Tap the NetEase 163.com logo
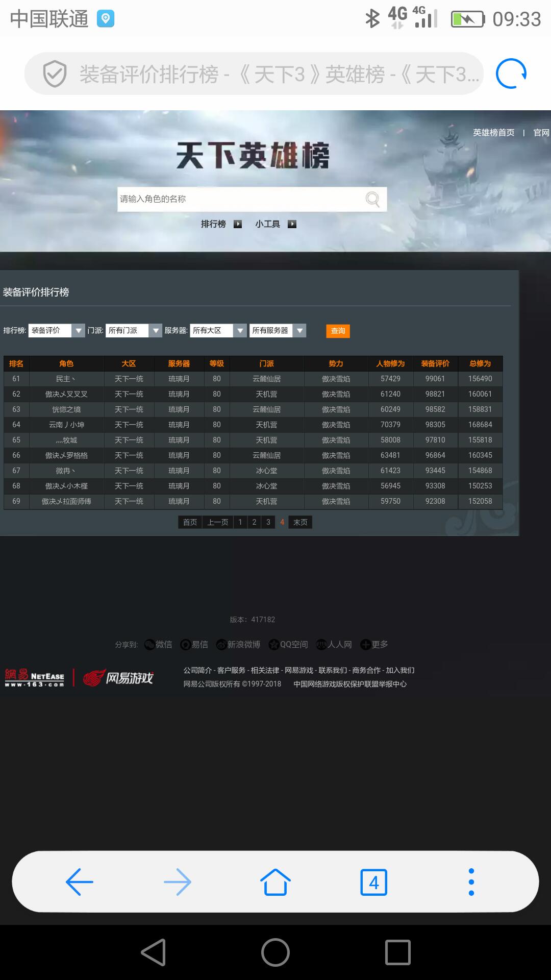551x980 pixels. (35, 677)
